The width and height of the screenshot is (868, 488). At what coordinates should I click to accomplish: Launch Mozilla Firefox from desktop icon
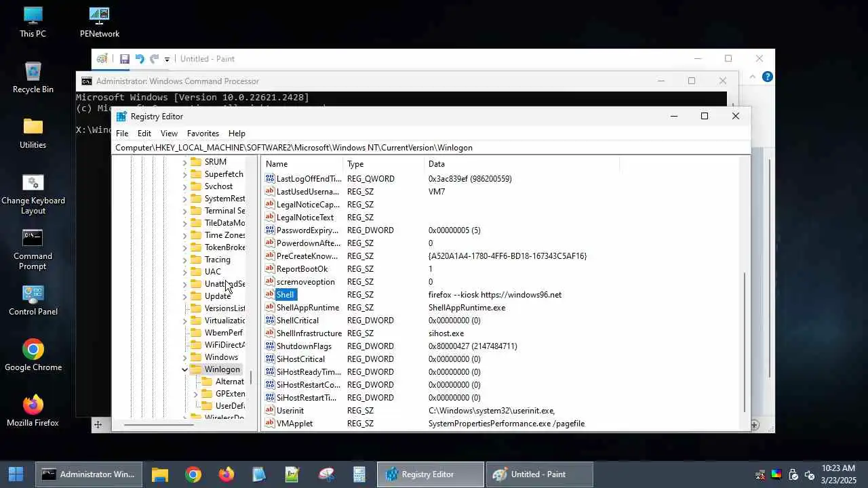tap(33, 411)
